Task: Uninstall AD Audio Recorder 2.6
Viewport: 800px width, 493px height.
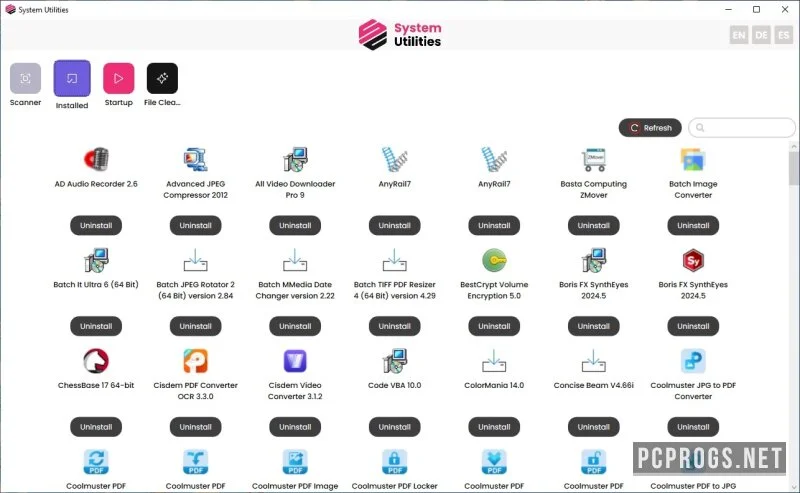Action: 96,226
